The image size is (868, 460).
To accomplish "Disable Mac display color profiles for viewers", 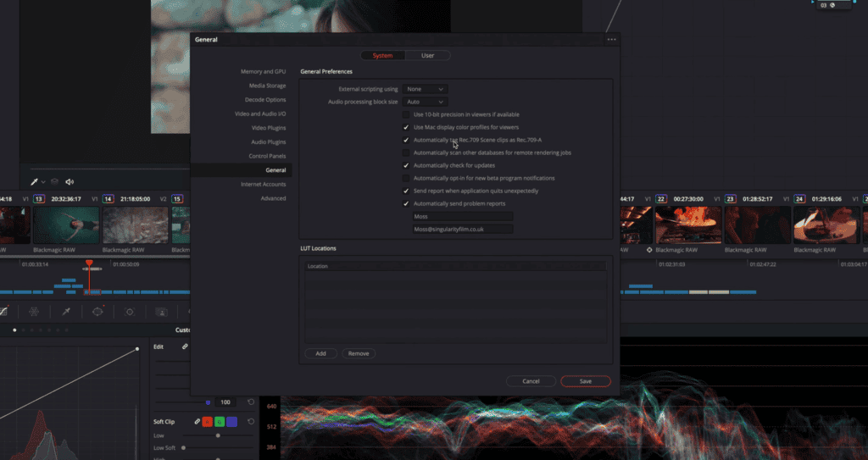I will coord(406,127).
